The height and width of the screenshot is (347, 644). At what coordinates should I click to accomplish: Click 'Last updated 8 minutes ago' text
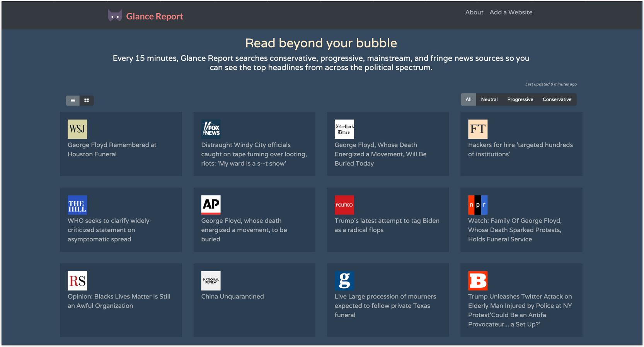(x=550, y=84)
